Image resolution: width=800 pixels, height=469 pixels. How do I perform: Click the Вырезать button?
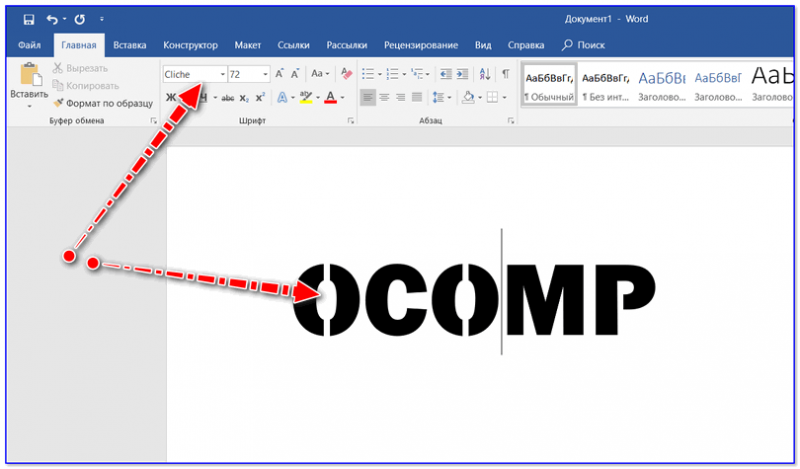[x=80, y=68]
